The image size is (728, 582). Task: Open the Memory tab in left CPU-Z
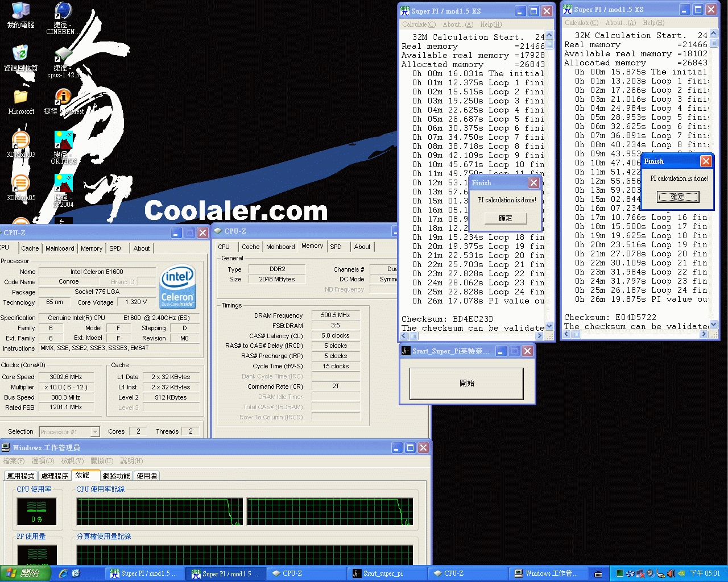[x=92, y=248]
